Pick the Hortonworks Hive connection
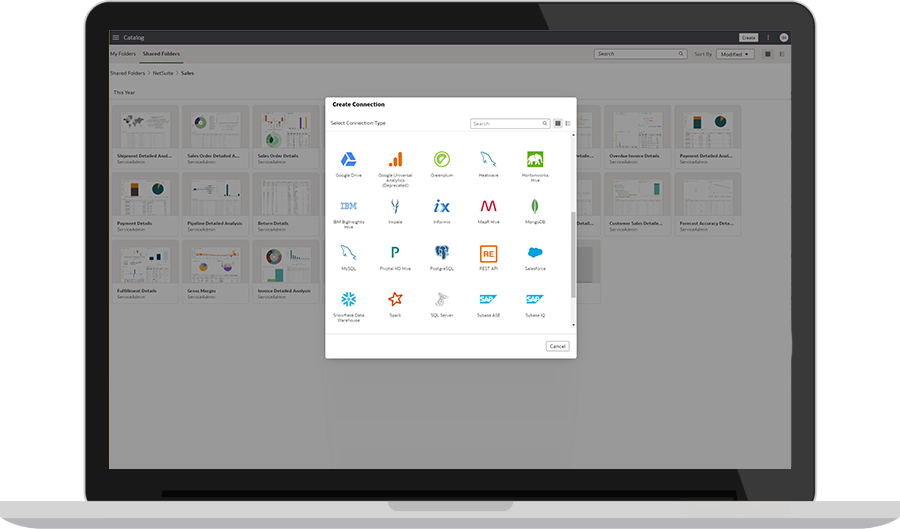Viewport: 900px width, 529px height. (x=535, y=160)
